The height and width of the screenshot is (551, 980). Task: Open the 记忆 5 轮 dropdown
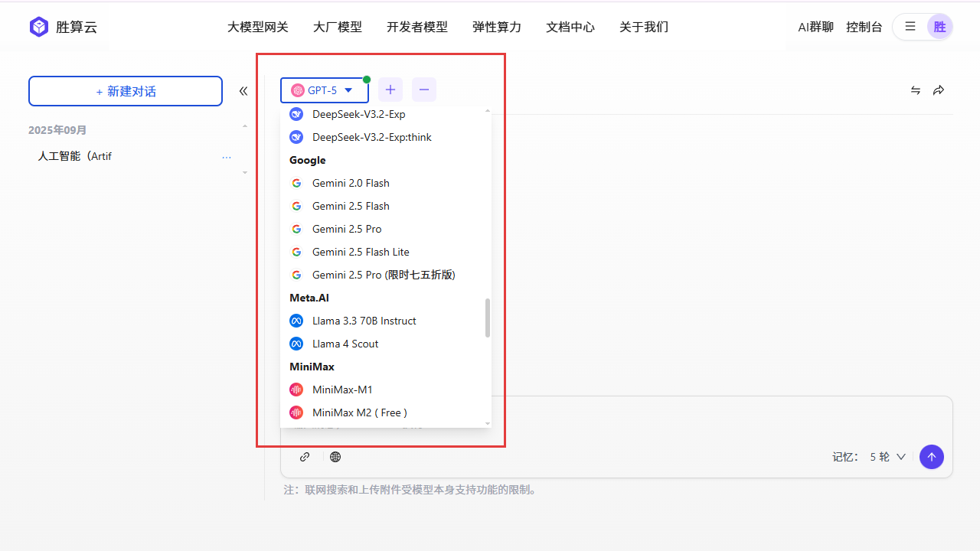click(x=887, y=457)
